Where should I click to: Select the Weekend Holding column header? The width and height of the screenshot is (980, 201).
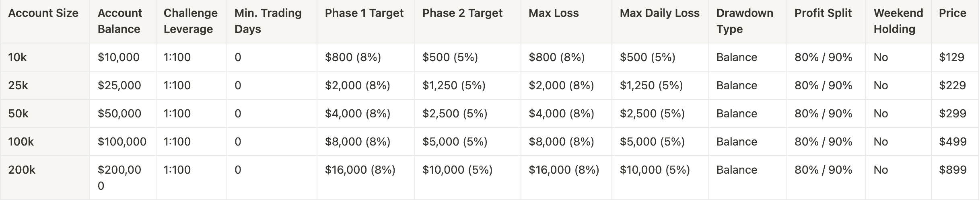898,21
